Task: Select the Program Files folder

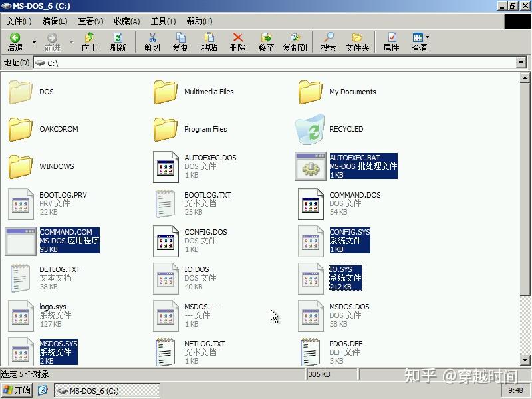Action: click(x=165, y=129)
